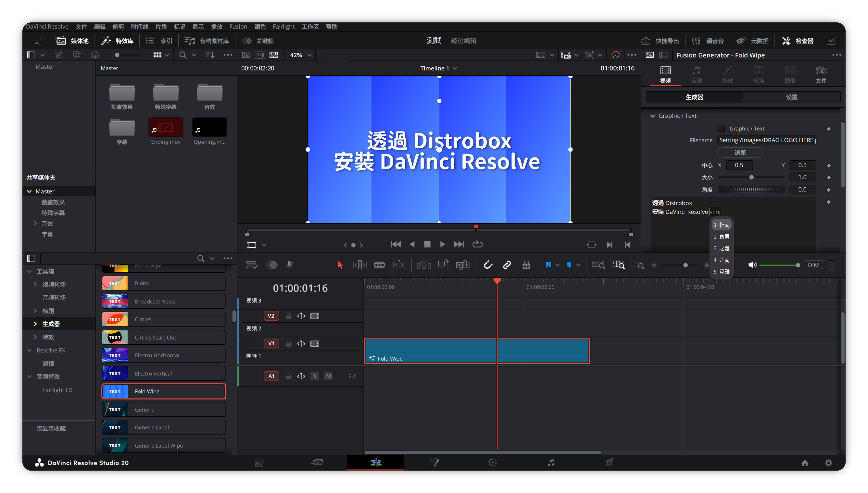This screenshot has height=493, width=868.
Task: Open the Fairlight menu
Action: (283, 26)
